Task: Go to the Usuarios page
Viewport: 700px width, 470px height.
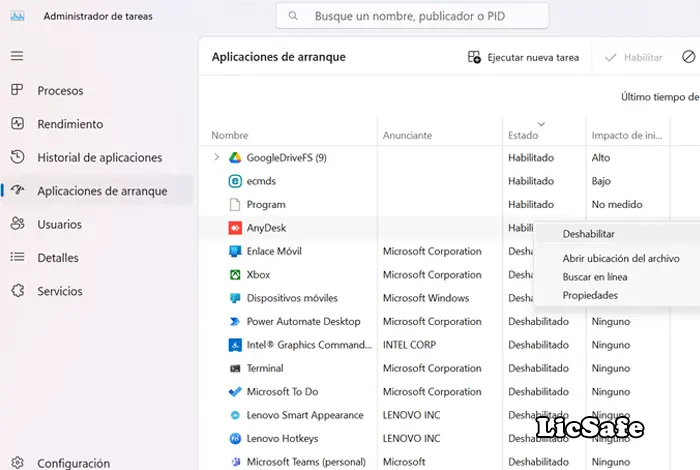Action: pyautogui.click(x=59, y=225)
